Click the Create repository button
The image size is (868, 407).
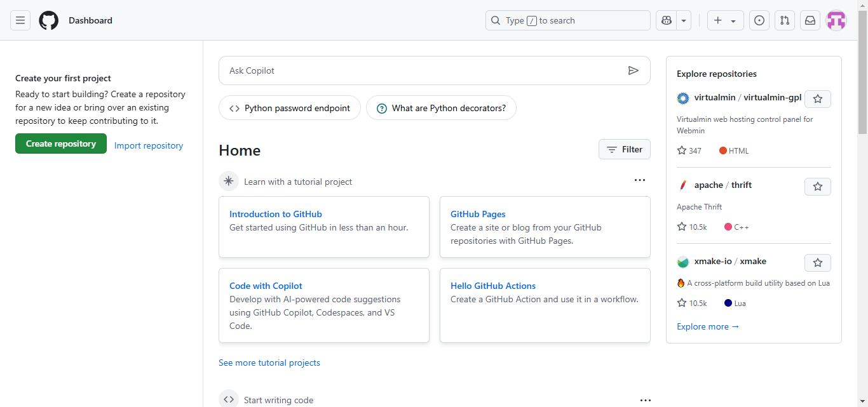pos(61,143)
